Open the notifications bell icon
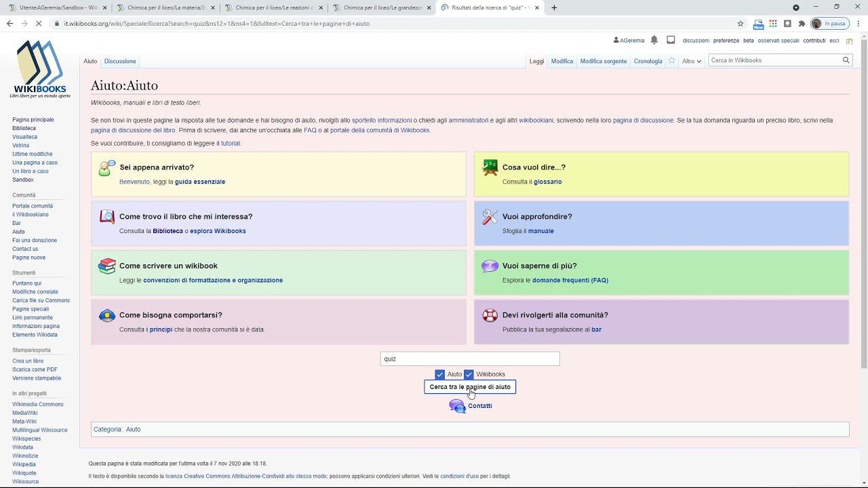 pyautogui.click(x=654, y=40)
